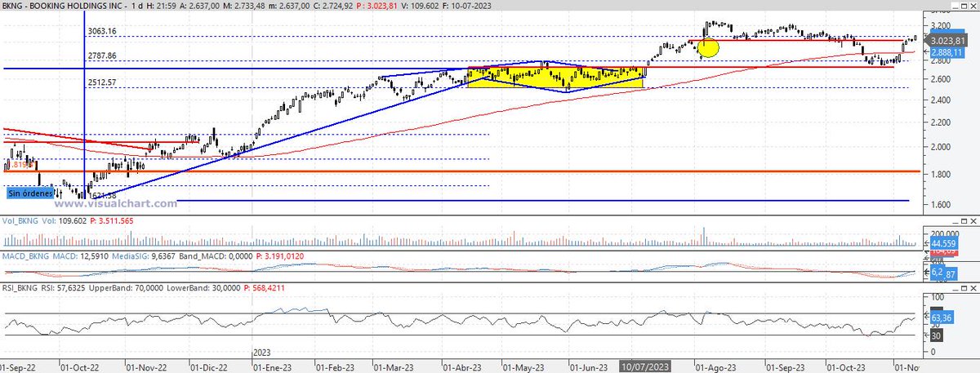Close the Vol_BKNG volume panel
This screenshot has width=980, height=373.
(973, 221)
